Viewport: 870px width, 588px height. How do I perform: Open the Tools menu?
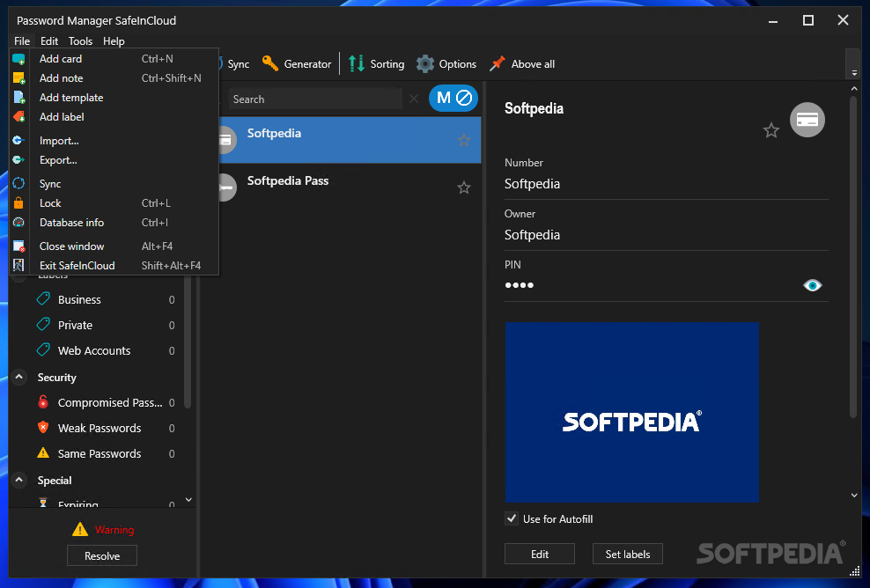click(x=80, y=41)
